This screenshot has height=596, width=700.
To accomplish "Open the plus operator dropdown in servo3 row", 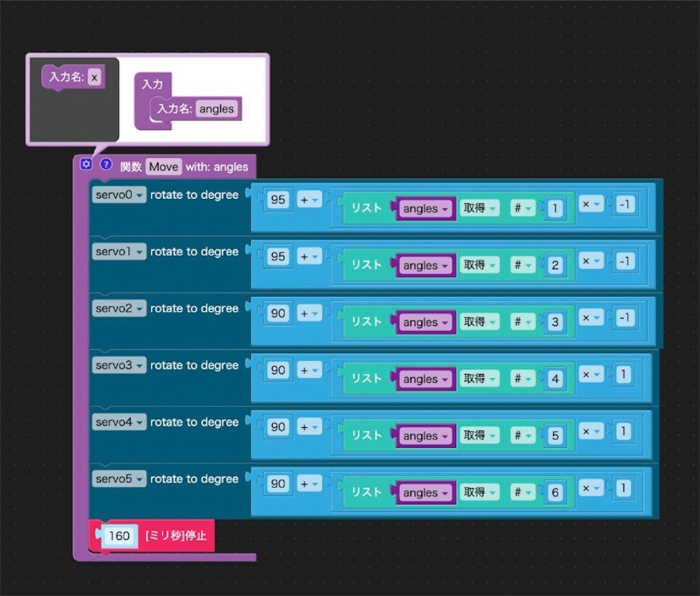I will pyautogui.click(x=310, y=370).
